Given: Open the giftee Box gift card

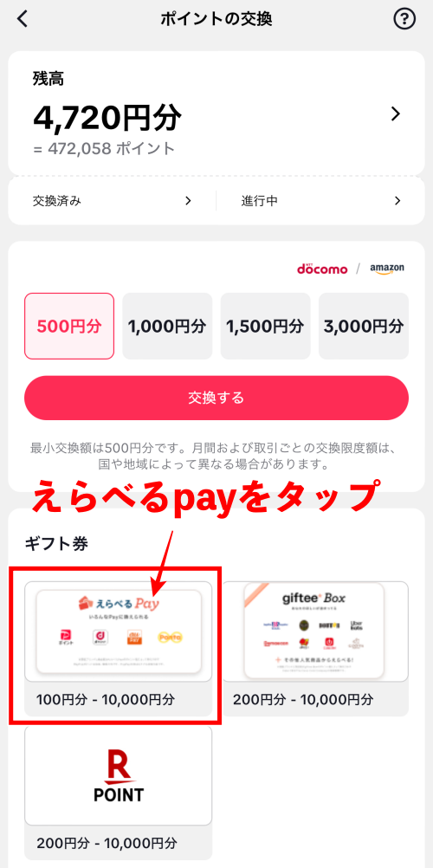Looking at the screenshot, I should [x=315, y=649].
